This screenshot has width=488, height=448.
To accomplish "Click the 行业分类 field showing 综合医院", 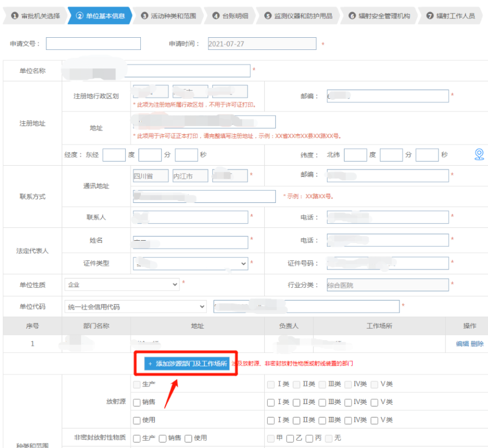I will (x=386, y=285).
